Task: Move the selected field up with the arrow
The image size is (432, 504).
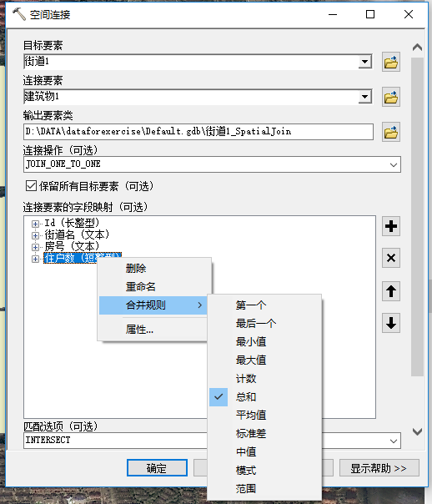Action: (391, 291)
